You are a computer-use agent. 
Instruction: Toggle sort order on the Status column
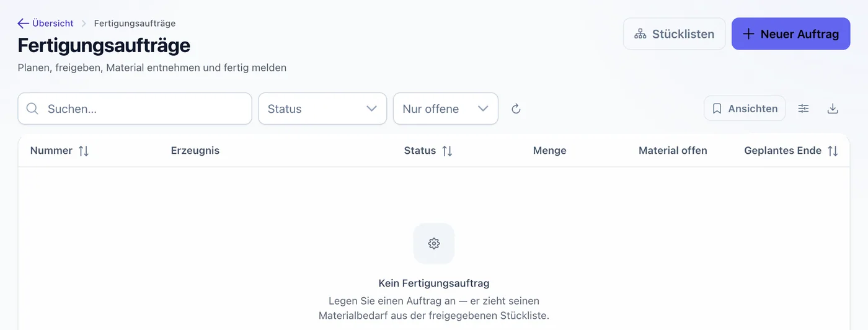coord(447,151)
